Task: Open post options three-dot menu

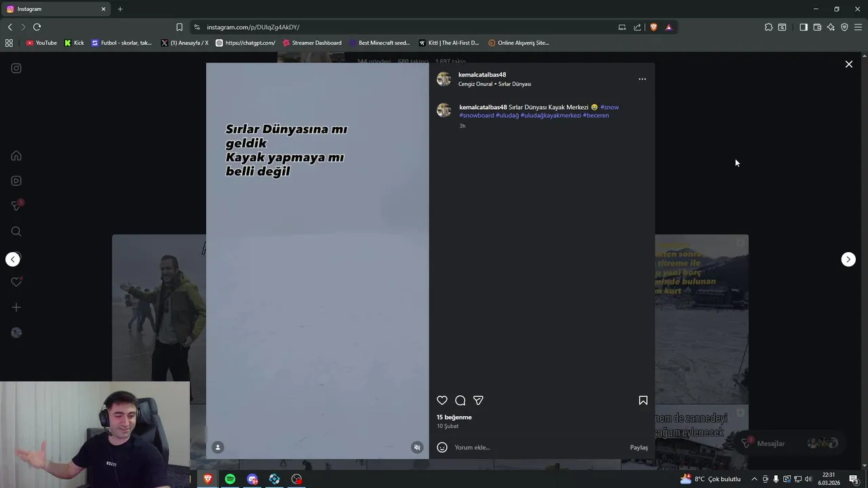Action: [x=642, y=79]
